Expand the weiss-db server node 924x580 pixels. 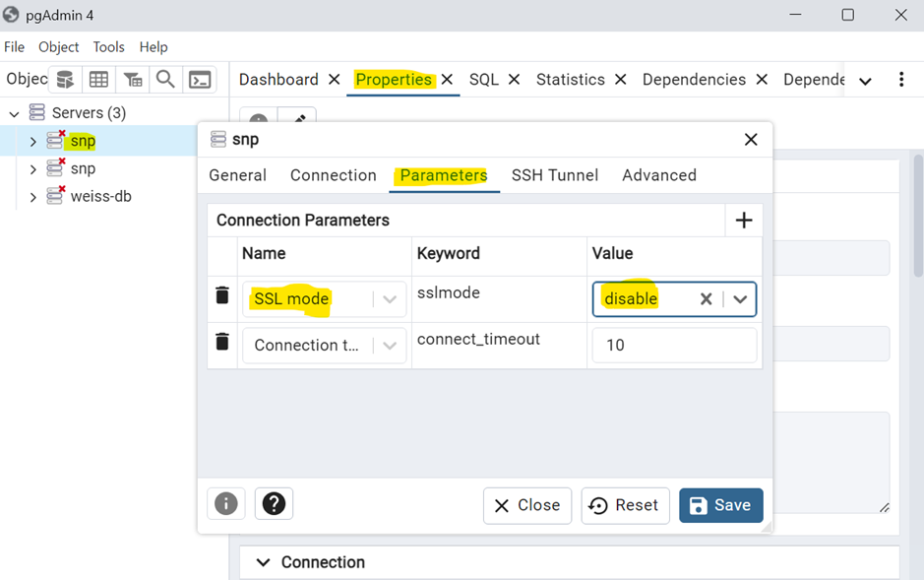[32, 196]
